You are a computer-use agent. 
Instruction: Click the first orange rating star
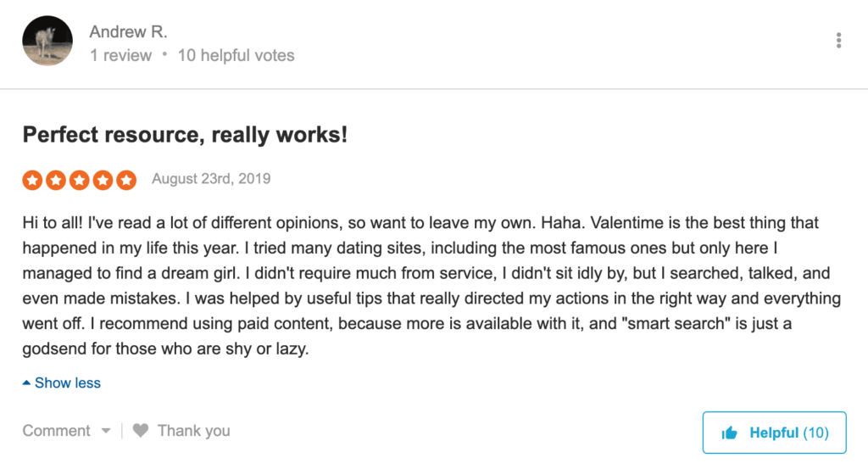(33, 180)
